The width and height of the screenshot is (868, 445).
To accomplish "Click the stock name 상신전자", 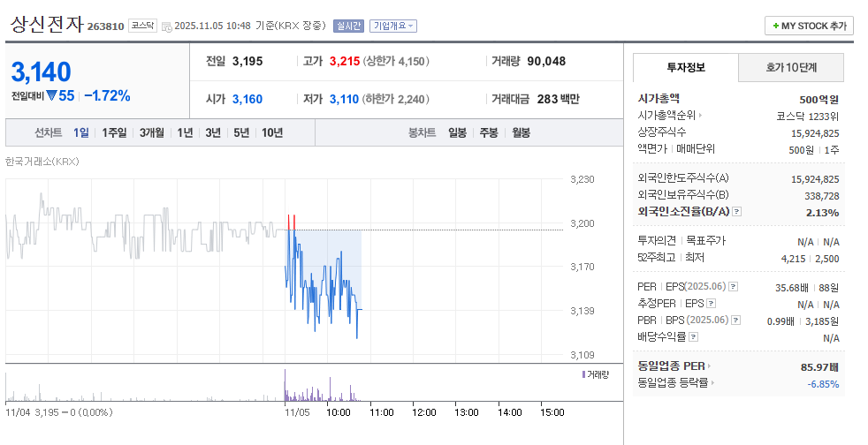I will tap(47, 25).
